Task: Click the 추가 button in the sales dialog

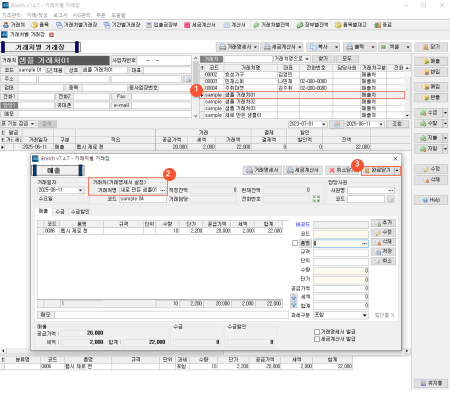Action: click(x=383, y=223)
